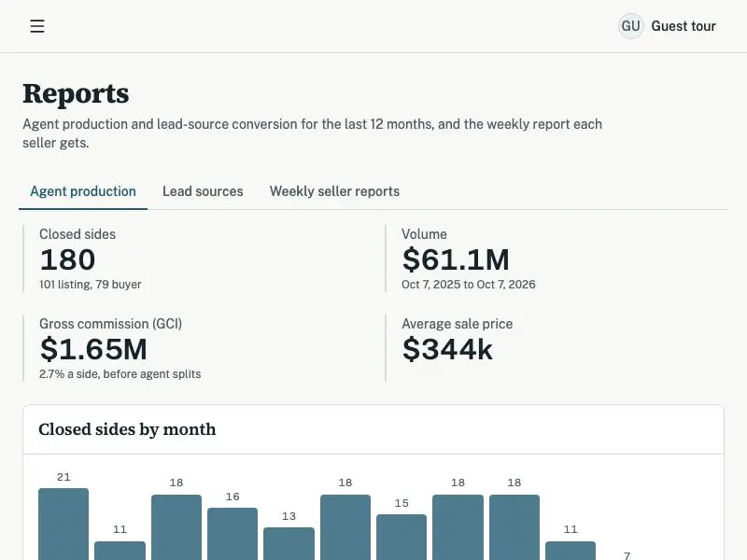The width and height of the screenshot is (747, 560).
Task: Open the hamburger navigation menu
Action: (x=37, y=26)
